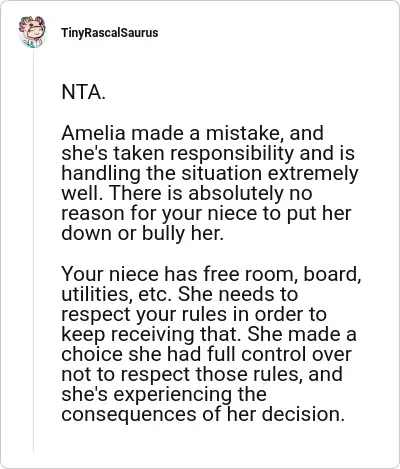This screenshot has width=400, height=469.
Task: Click the text 'There is absolutely no'
Action: point(211,193)
